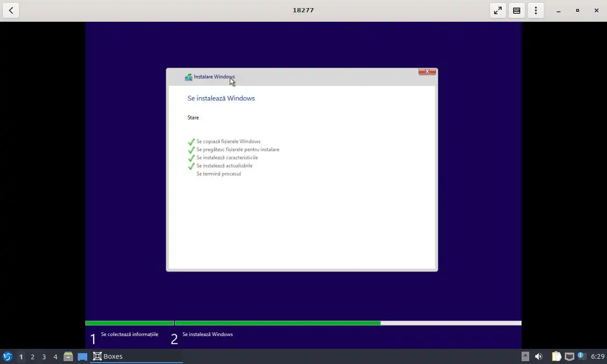Open the clipboard manager tray icon
The width and height of the screenshot is (607, 364).
pos(556,356)
